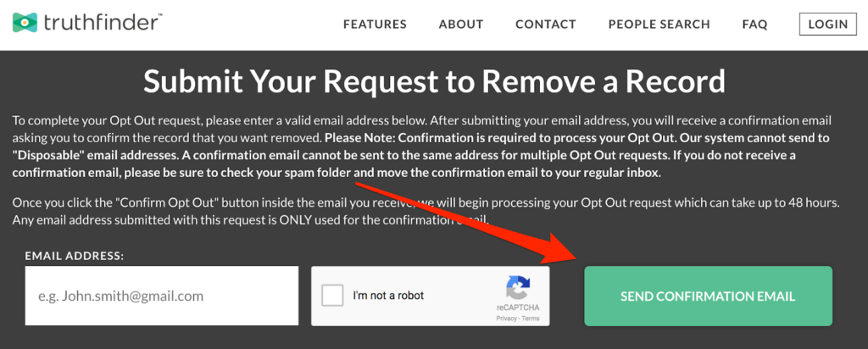The image size is (868, 349).
Task: Go to the ABOUT page
Action: click(461, 25)
